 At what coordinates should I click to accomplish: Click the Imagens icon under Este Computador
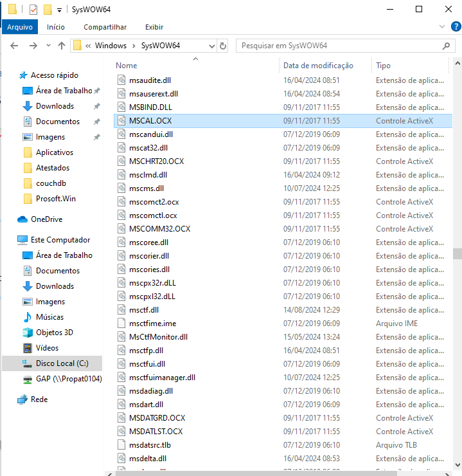28,302
